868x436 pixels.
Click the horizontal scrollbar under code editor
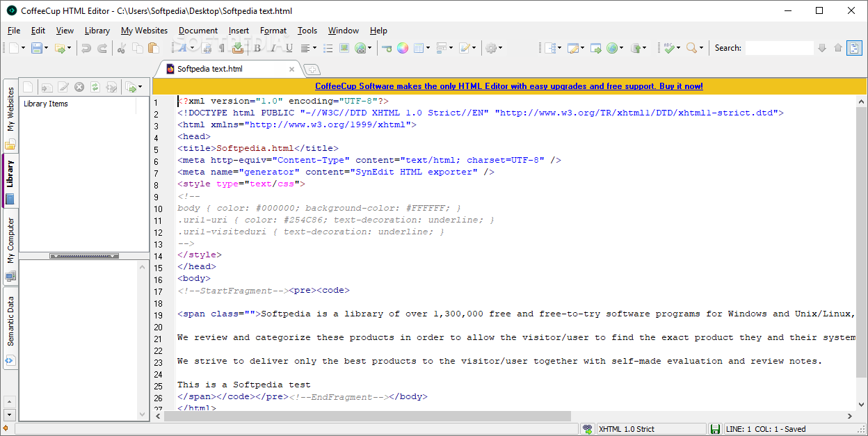[367, 416]
